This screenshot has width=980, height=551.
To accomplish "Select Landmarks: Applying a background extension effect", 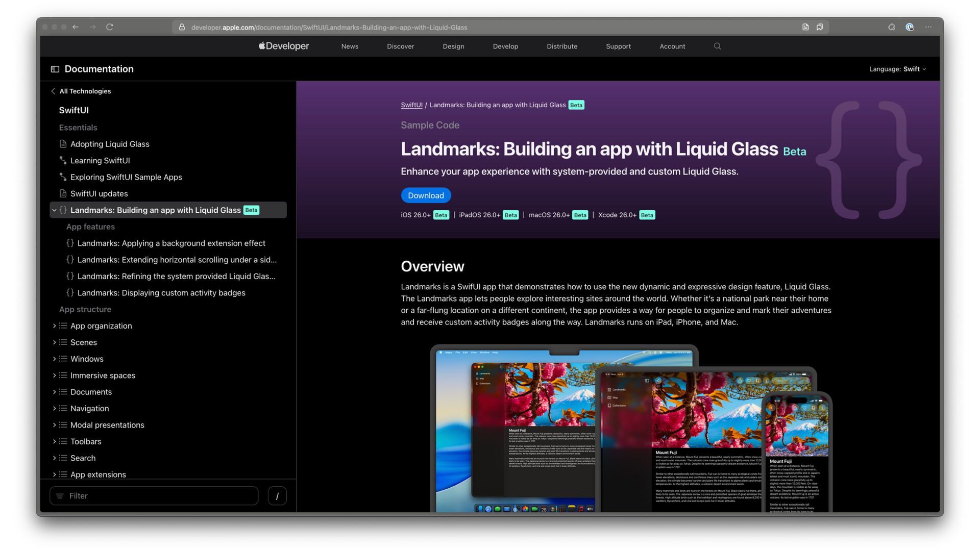I will (171, 243).
